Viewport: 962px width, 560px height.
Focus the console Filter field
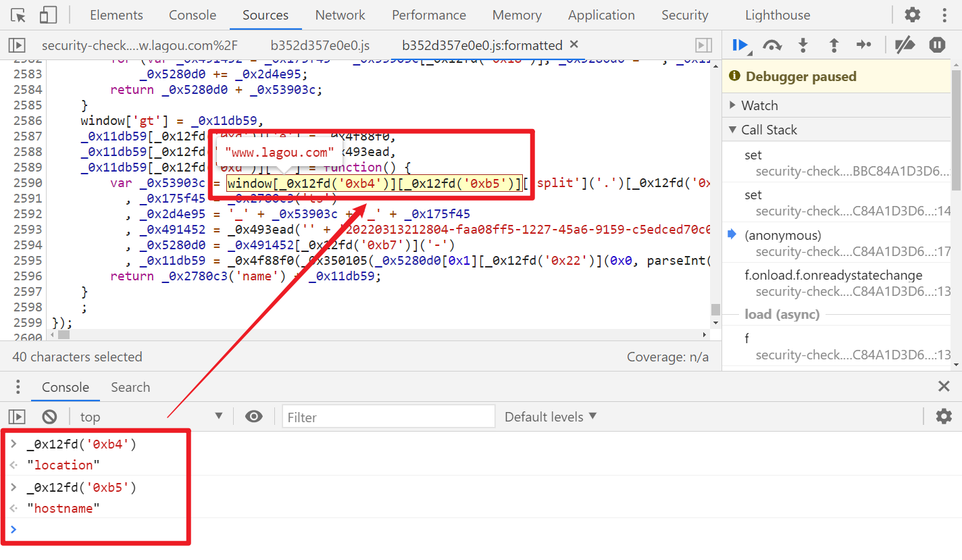[388, 417]
